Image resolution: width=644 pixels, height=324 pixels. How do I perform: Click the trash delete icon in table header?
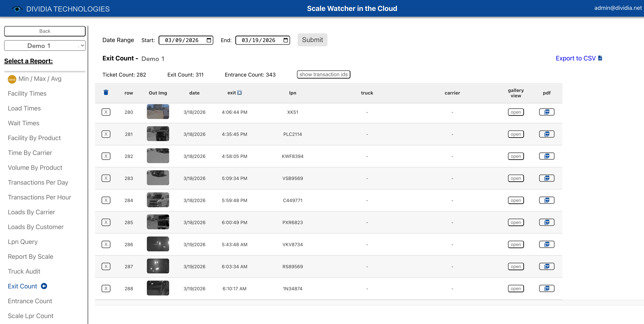tap(106, 92)
